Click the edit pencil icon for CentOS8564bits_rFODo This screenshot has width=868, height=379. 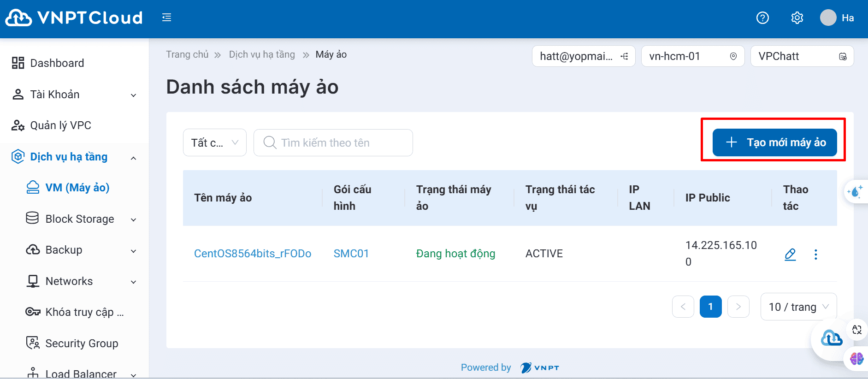[790, 254]
